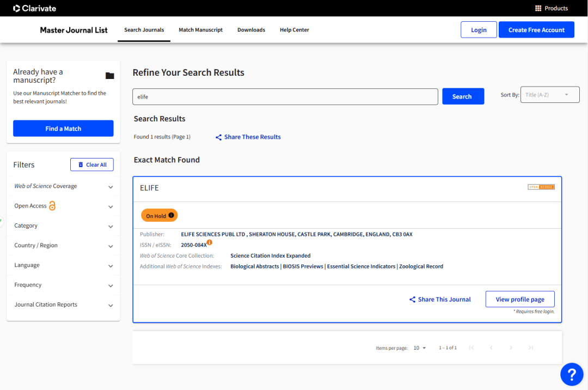This screenshot has width=588, height=390.
Task: Click the manuscript folder icon
Action: click(x=109, y=76)
